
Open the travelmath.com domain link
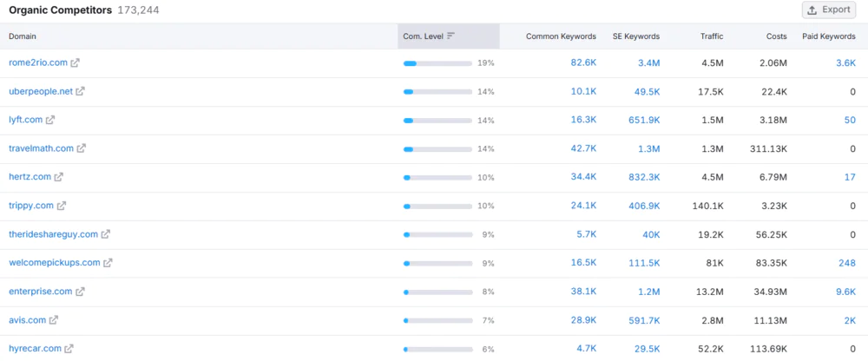pyautogui.click(x=42, y=148)
